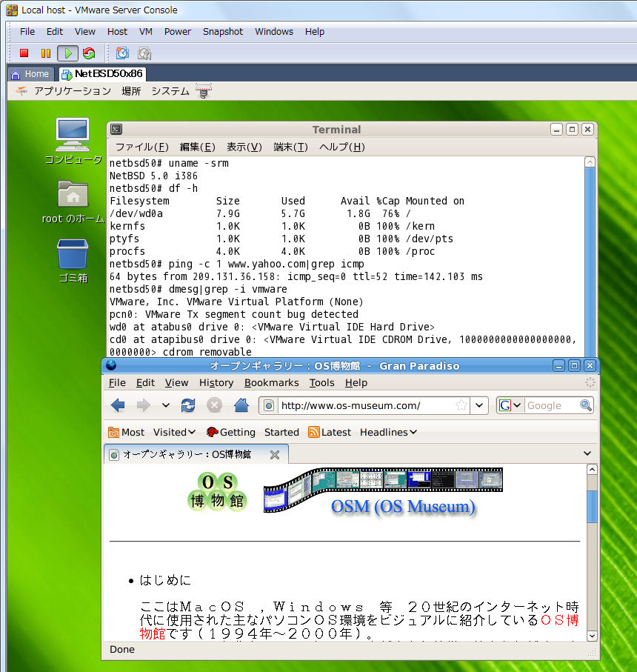Open the VM menu in VMware console
The width and height of the screenshot is (637, 672).
[x=146, y=32]
